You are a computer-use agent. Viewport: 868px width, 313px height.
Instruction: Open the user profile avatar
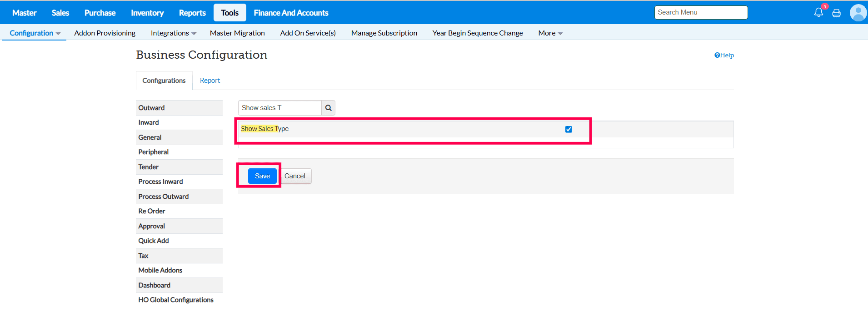coord(858,13)
